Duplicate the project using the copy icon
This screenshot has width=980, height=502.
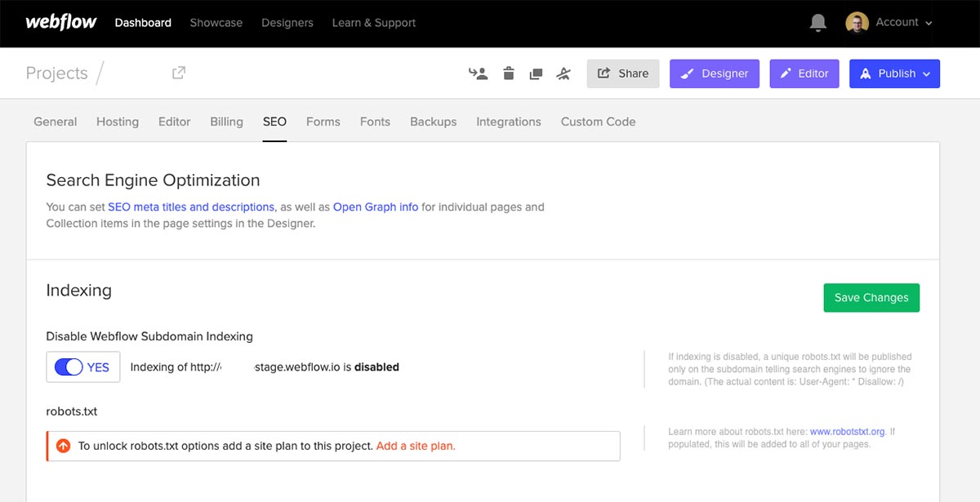536,73
